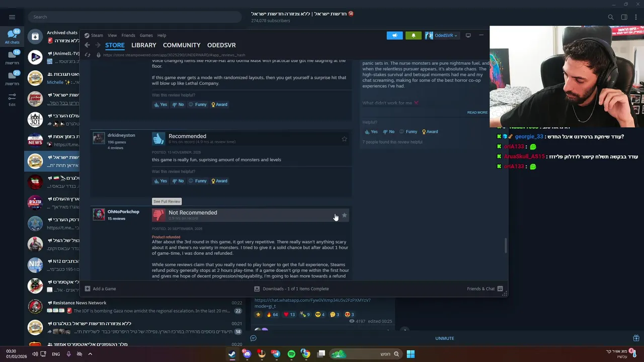Switch to the COMMUNITY tab
Viewport: 644px width, 362px height.
tap(182, 45)
